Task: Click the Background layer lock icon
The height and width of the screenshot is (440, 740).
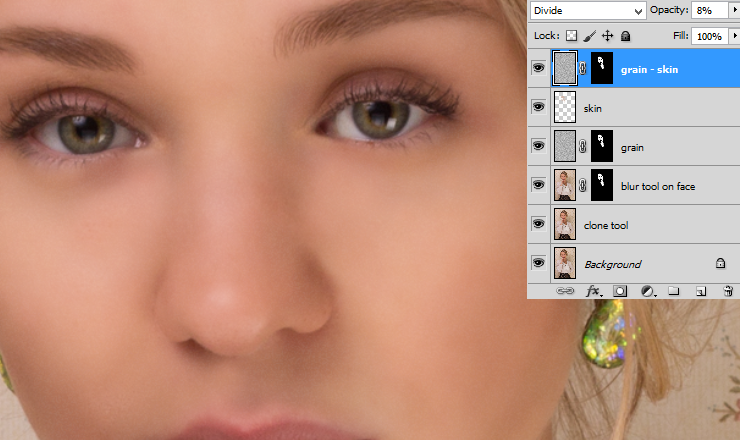Action: click(x=720, y=263)
